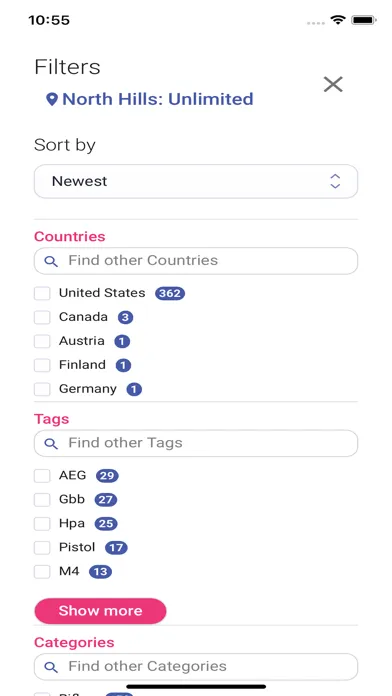Close the Filters panel with the X icon
392x696 pixels.
click(x=333, y=84)
